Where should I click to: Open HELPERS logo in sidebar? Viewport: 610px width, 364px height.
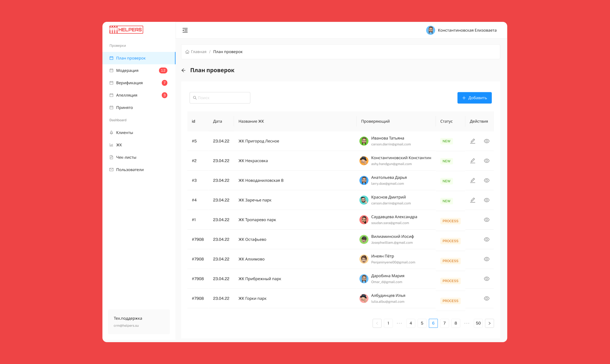click(x=126, y=30)
